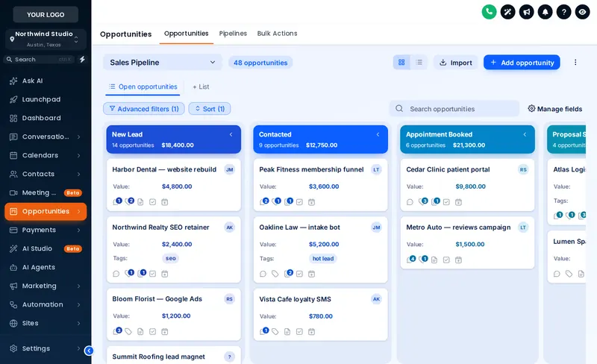Click in Search opportunities field
Screen dimensions: 597x364
[454, 109]
